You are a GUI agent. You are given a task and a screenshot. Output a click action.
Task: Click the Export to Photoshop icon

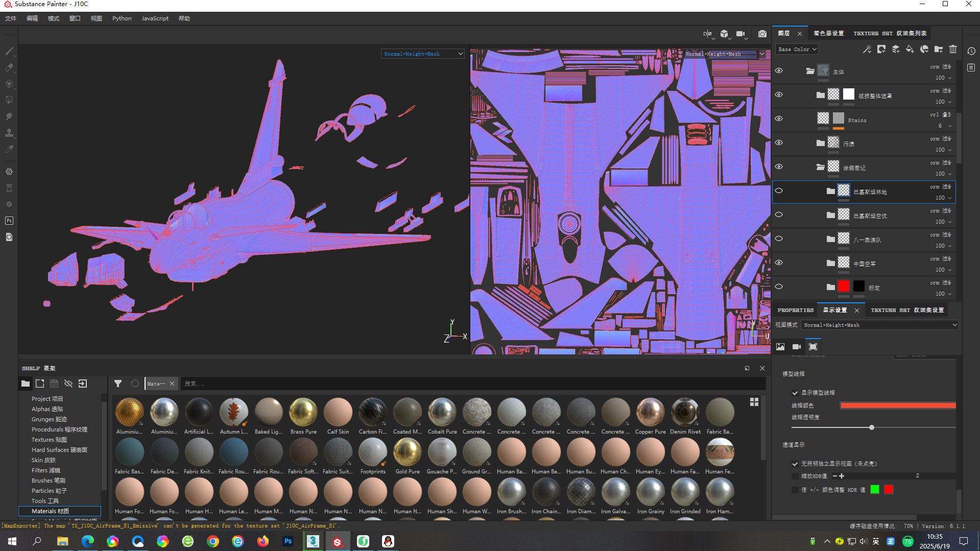(9, 221)
